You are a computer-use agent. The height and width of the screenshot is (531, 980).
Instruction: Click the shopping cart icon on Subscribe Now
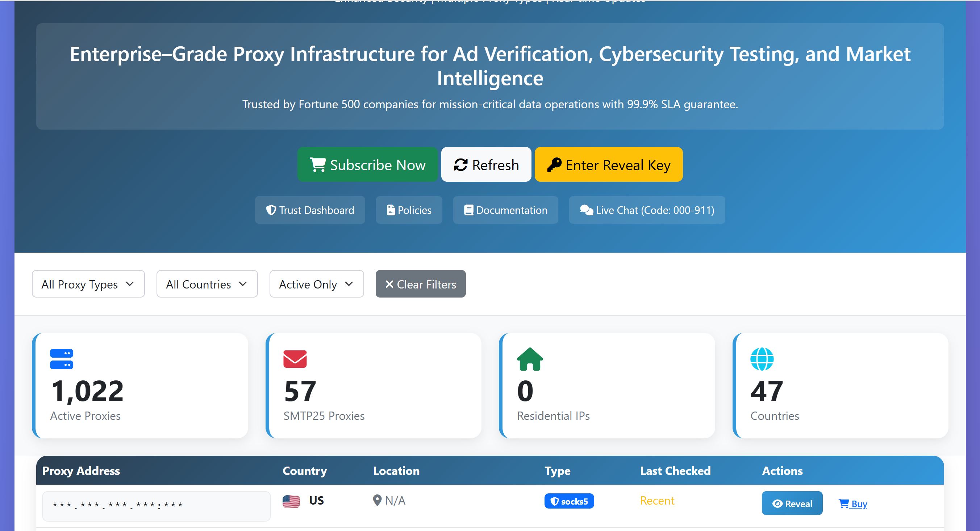point(318,165)
